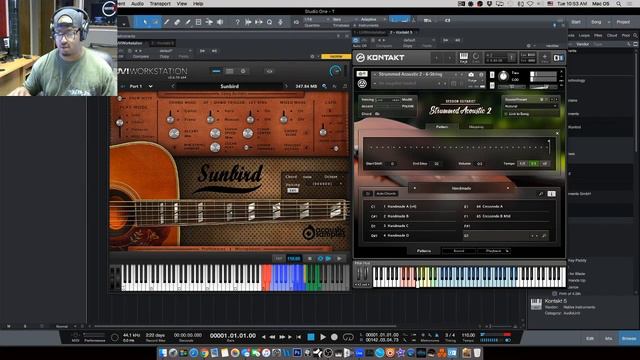
Task: Click the Kontakt Tune knob
Action: tap(503, 76)
